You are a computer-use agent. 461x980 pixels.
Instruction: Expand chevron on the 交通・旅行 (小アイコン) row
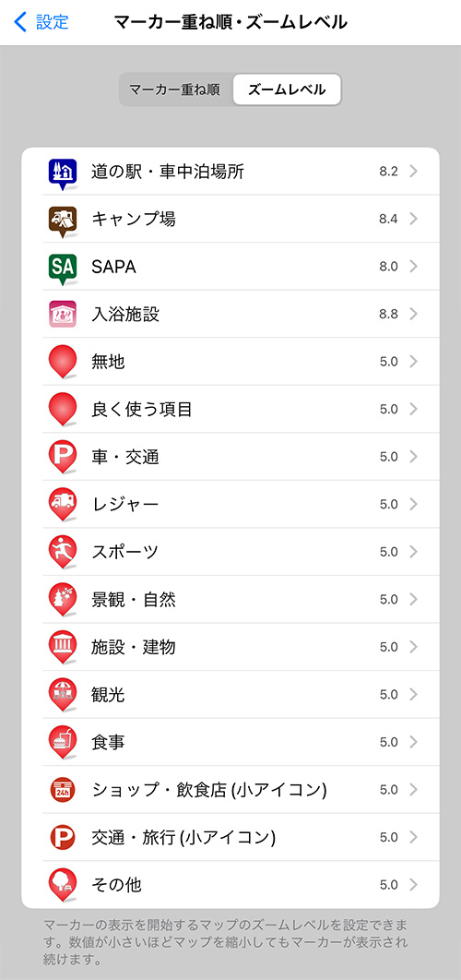pos(413,837)
